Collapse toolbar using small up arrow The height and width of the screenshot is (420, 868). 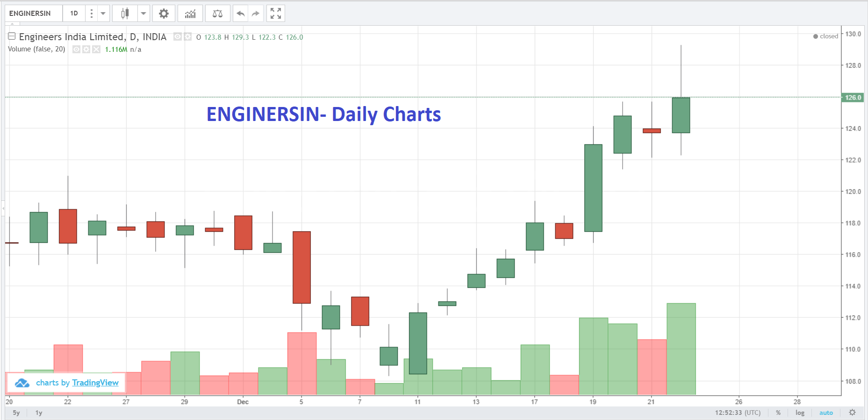(13, 23)
